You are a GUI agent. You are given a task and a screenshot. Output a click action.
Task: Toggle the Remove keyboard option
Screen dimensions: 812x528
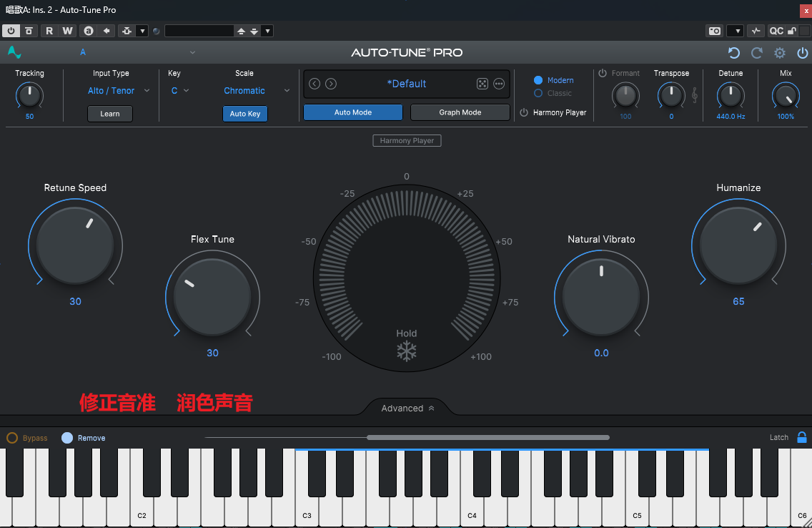tap(67, 438)
